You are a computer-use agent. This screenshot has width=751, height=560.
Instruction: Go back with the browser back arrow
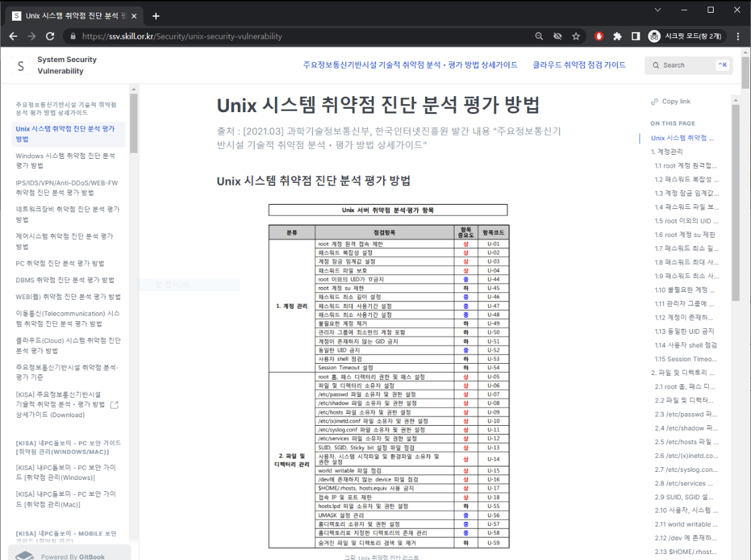[x=13, y=37]
